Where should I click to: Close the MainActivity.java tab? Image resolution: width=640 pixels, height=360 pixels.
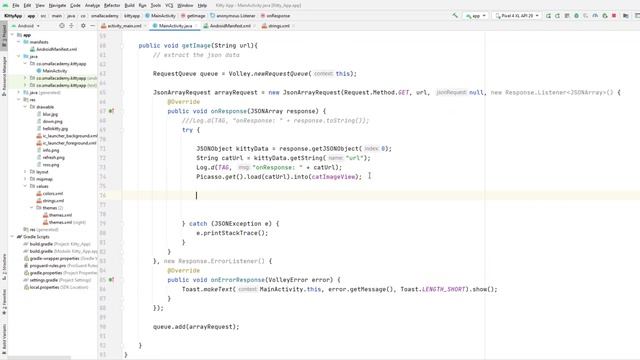tap(197, 26)
